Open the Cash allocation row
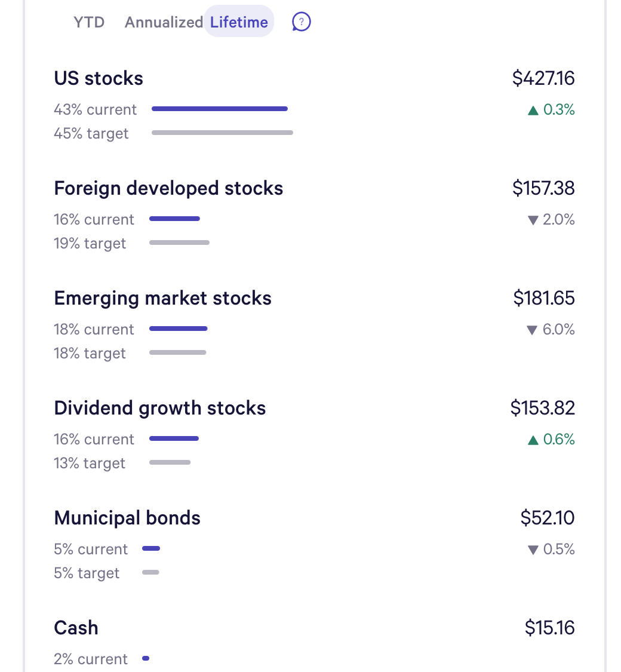621x672 pixels. pyautogui.click(x=76, y=628)
